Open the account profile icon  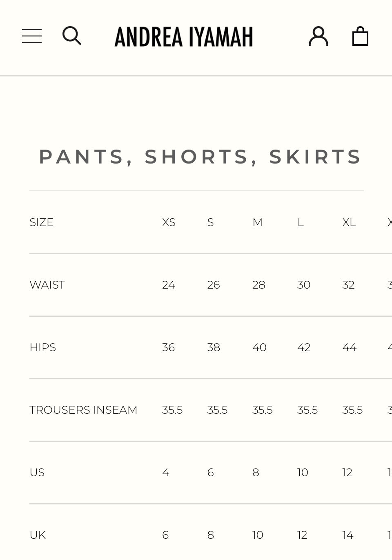pos(318,36)
